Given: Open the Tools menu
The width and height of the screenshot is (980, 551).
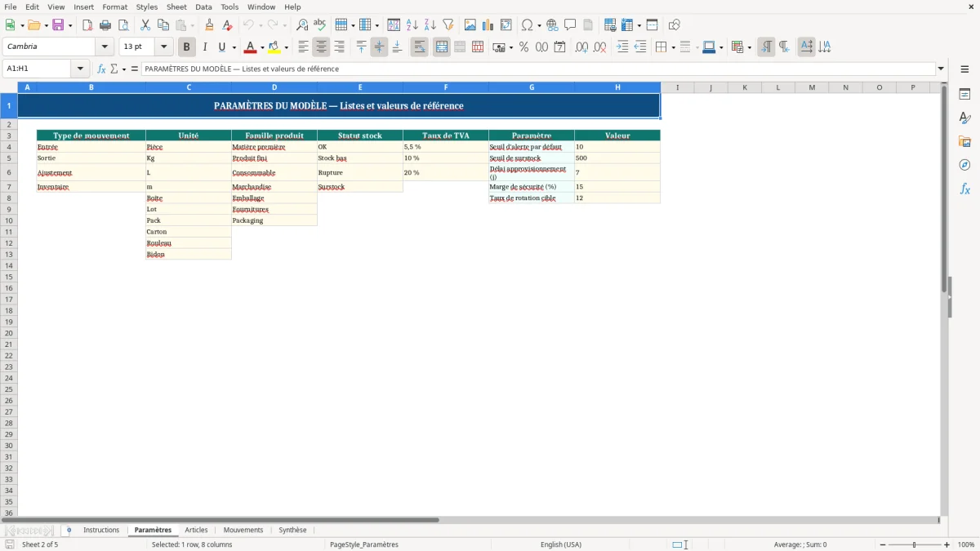Looking at the screenshot, I should pos(229,7).
